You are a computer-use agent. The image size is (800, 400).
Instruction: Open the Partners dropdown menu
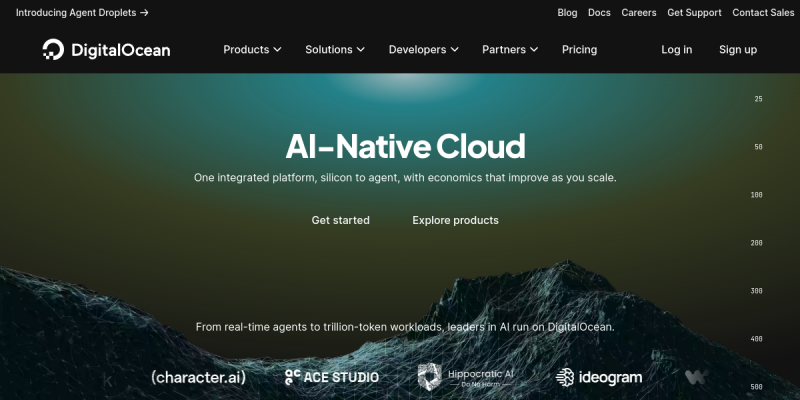[x=510, y=49]
